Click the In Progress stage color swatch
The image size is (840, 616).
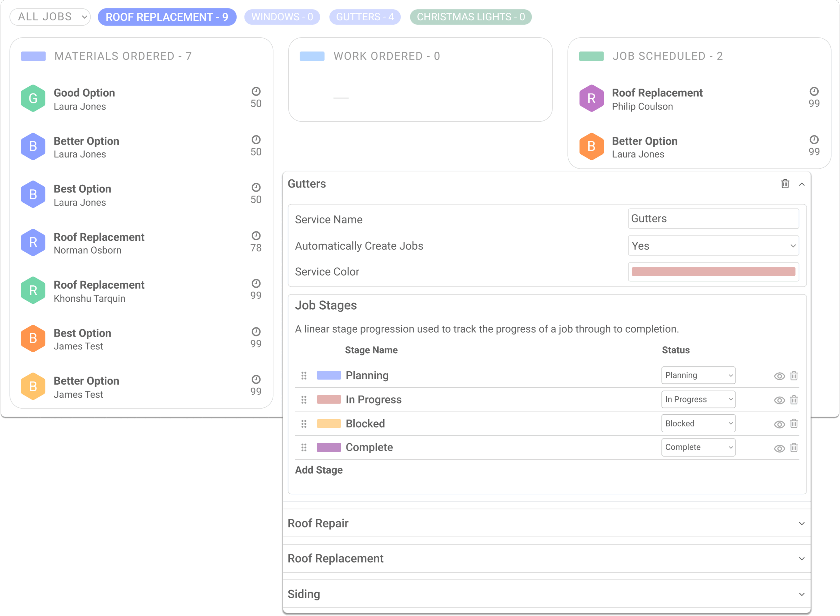click(x=329, y=400)
